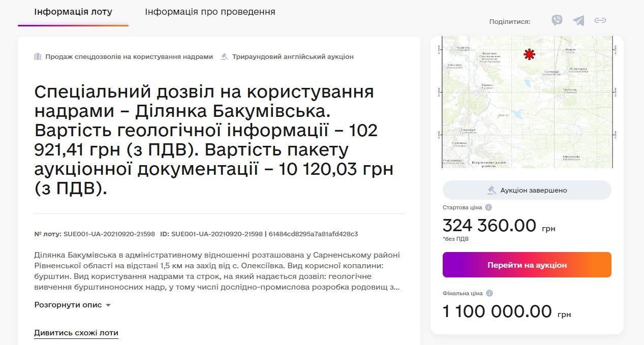Select the 'Інформація лоту' tab
This screenshot has height=345, width=644.
[72, 11]
